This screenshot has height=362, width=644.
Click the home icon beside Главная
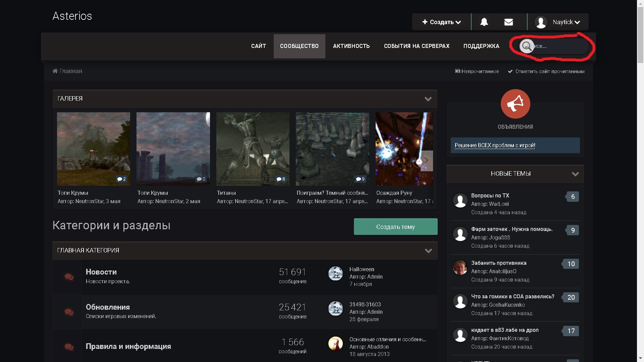55,71
